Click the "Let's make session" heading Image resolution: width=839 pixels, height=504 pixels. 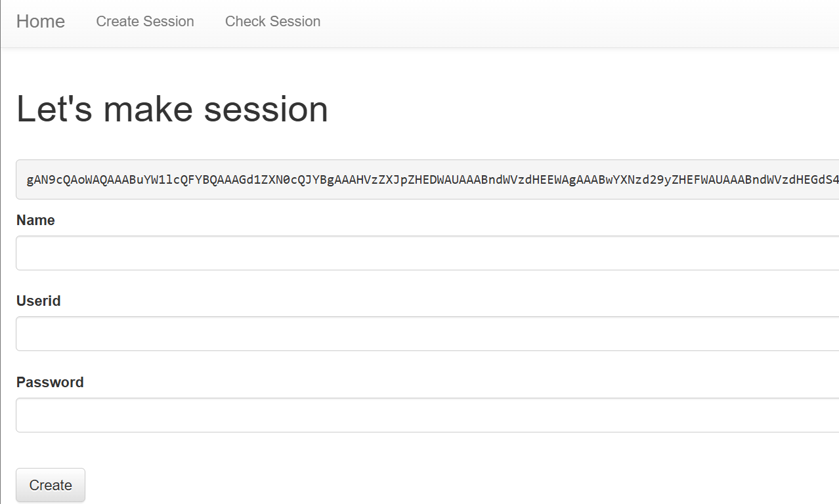tap(172, 109)
